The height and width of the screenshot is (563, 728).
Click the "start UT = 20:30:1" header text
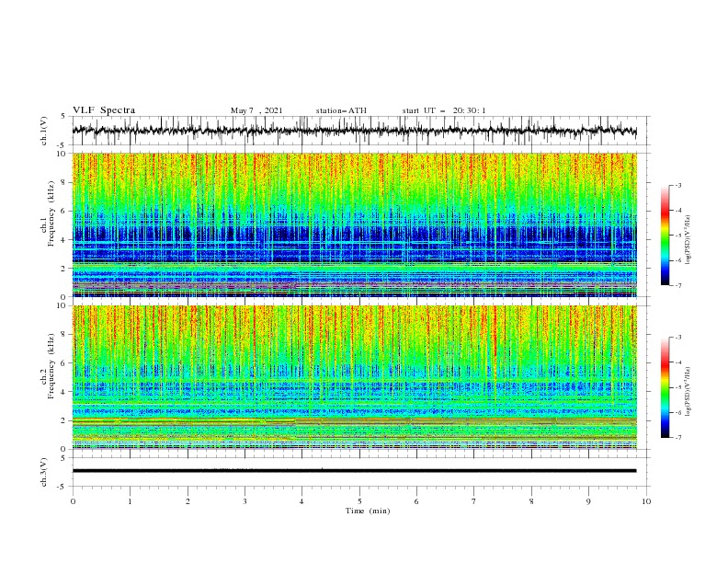(444, 110)
